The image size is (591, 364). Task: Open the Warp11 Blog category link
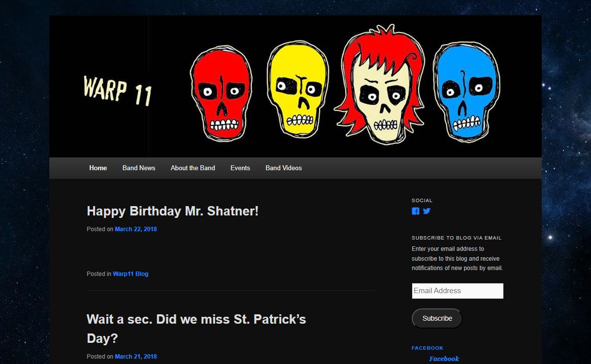pos(131,274)
